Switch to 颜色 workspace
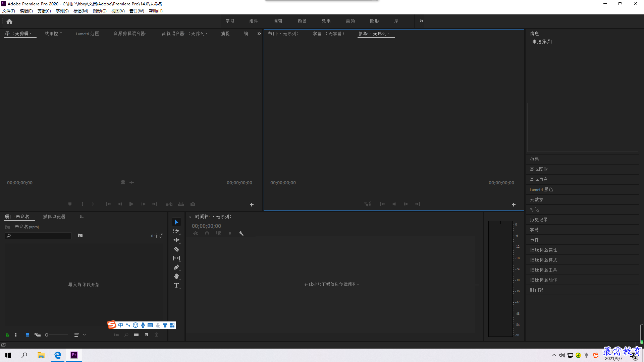644x362 pixels. [302, 21]
